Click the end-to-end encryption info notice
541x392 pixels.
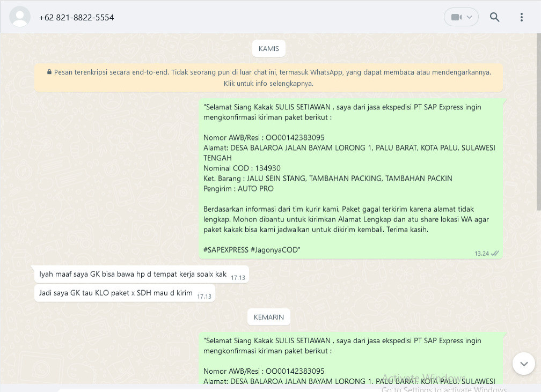click(x=269, y=78)
